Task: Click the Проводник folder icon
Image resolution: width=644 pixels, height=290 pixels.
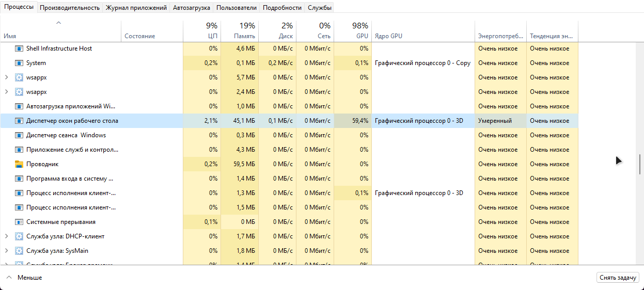Action: [19, 164]
